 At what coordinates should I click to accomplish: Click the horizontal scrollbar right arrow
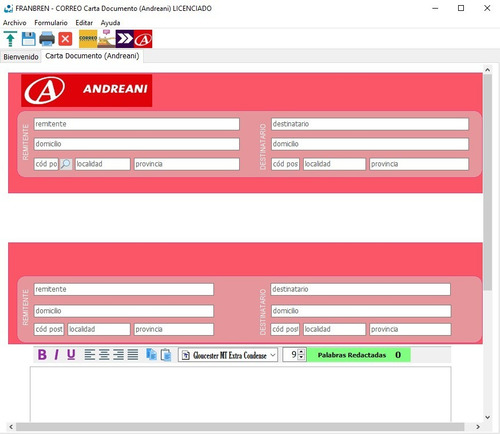click(478, 427)
